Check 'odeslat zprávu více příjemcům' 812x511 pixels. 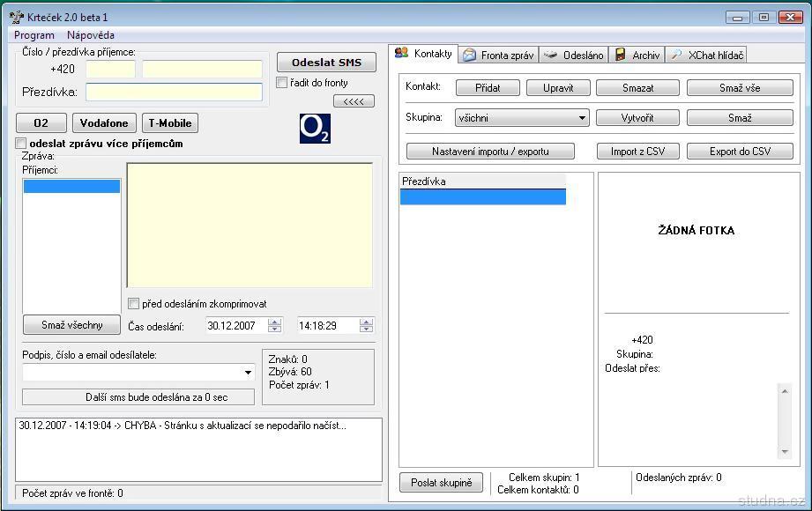[x=21, y=144]
